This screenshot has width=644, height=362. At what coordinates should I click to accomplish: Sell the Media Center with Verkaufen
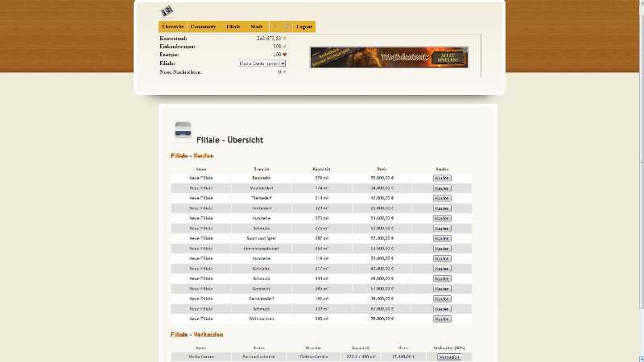coord(449,357)
